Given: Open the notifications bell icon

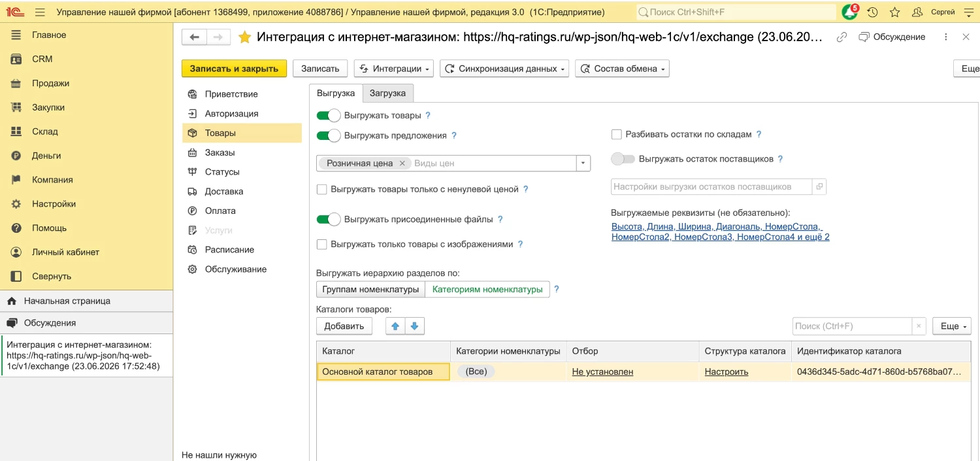Looking at the screenshot, I should pyautogui.click(x=849, y=12).
